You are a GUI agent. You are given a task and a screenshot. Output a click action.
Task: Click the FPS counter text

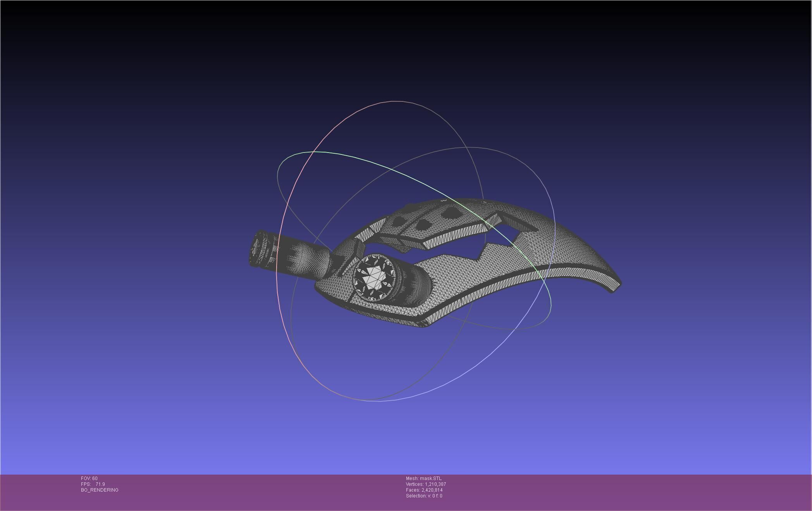pos(93,484)
